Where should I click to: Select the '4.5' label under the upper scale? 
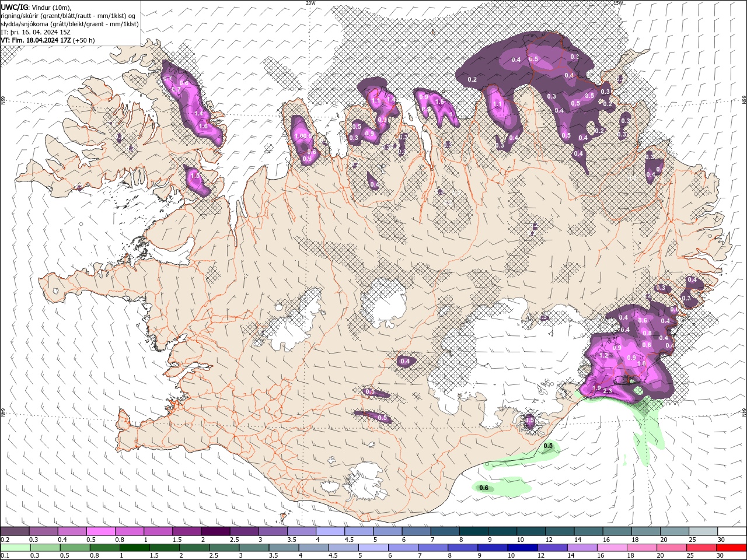pos(349,540)
